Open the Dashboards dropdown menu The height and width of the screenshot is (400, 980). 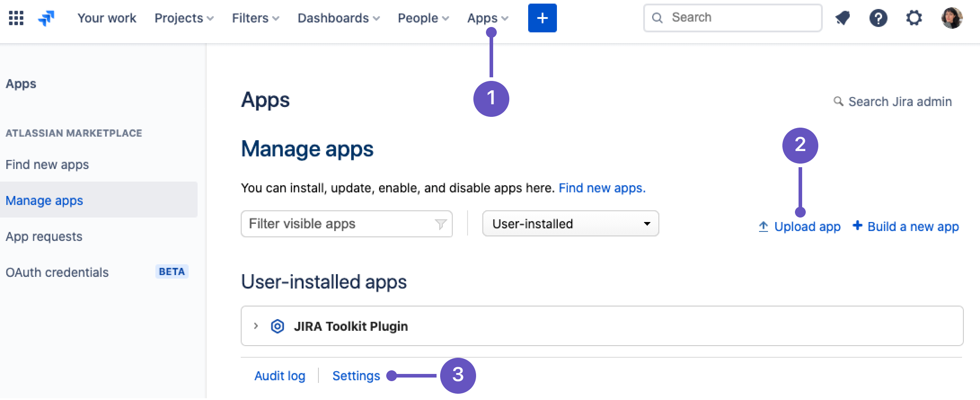(x=339, y=18)
